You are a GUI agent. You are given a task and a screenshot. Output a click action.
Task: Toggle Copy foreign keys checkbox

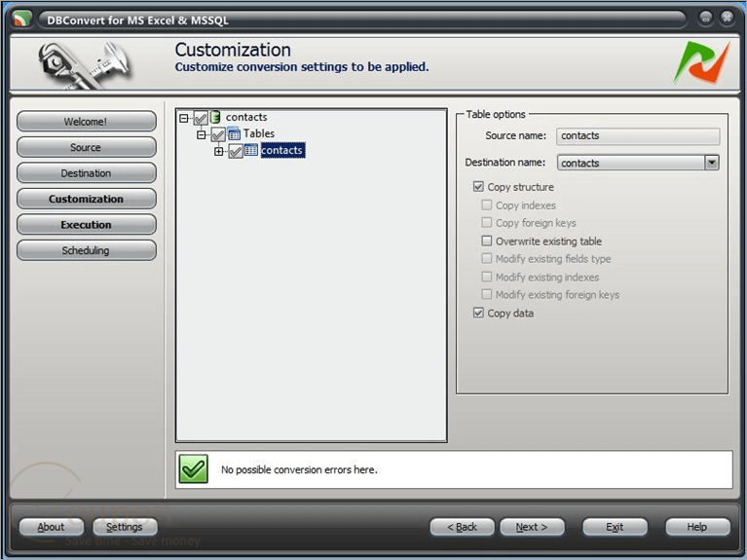[x=486, y=223]
